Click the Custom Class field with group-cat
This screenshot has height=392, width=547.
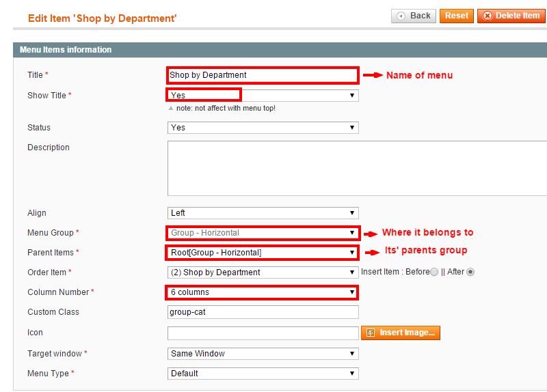(263, 312)
